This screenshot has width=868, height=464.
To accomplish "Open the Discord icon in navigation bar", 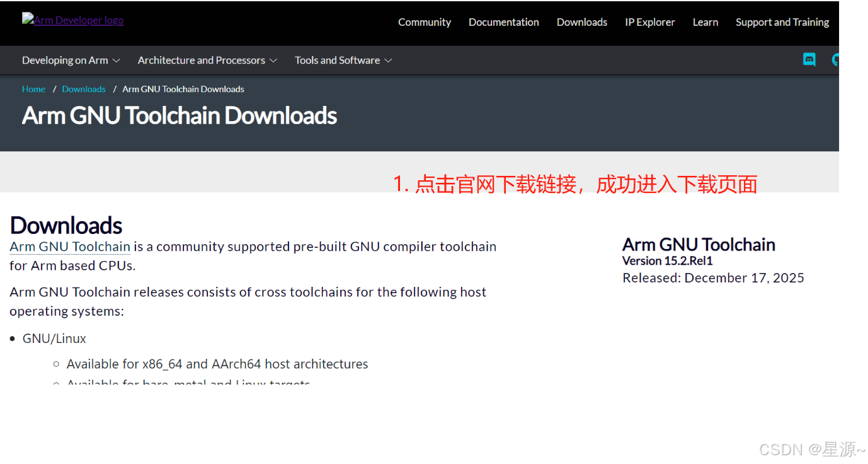I will (x=809, y=60).
